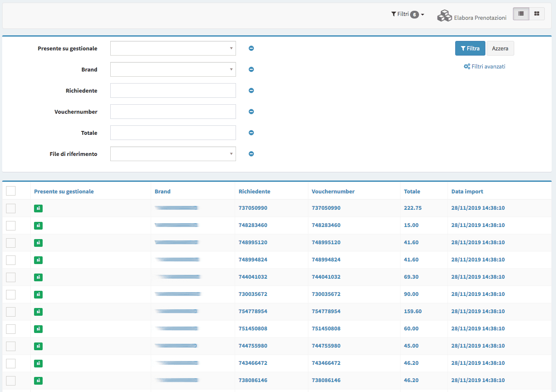Check the row for voucher 737050990

11,208
